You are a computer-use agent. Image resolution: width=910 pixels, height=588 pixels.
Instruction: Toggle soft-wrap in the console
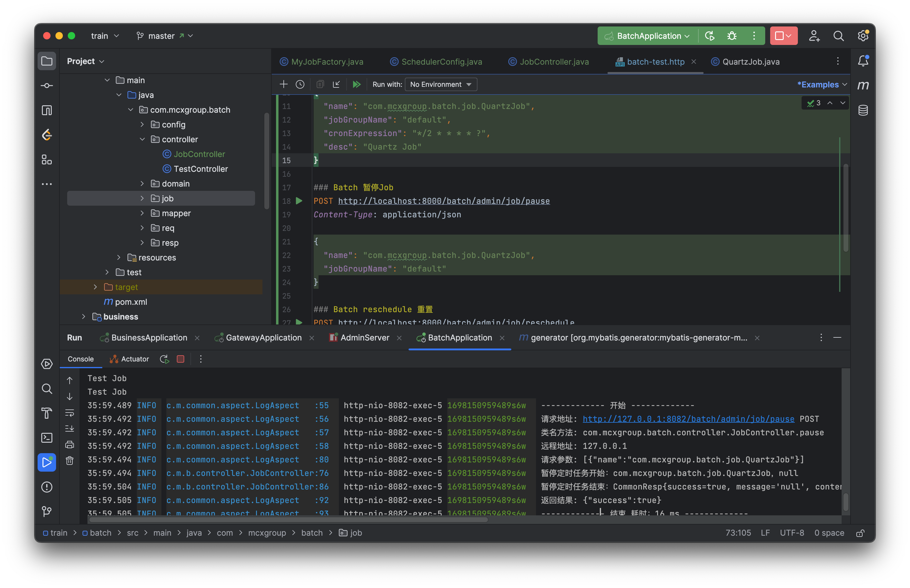70,413
